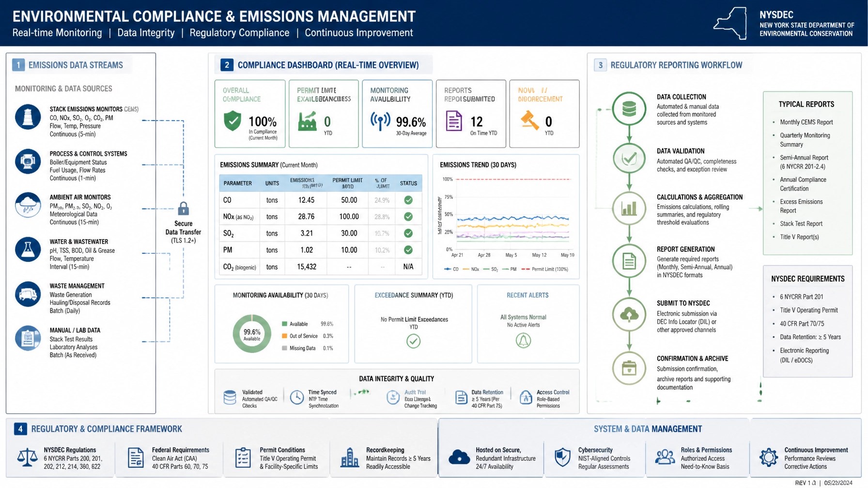Click the orange gavel enforcement icon
Screen dimensions: 868x488
click(529, 121)
